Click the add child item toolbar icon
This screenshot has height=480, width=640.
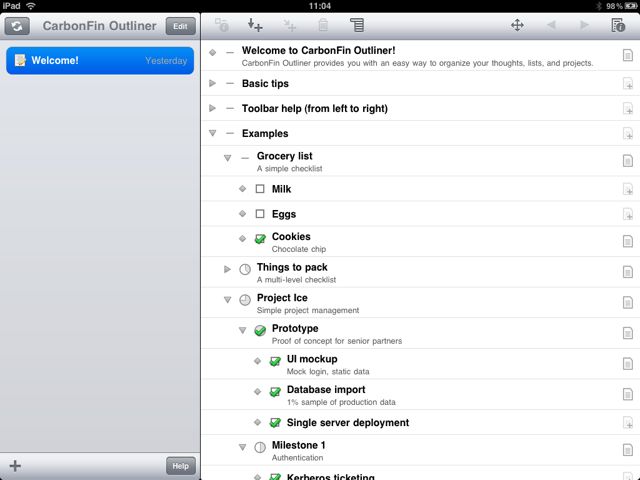pos(222,25)
